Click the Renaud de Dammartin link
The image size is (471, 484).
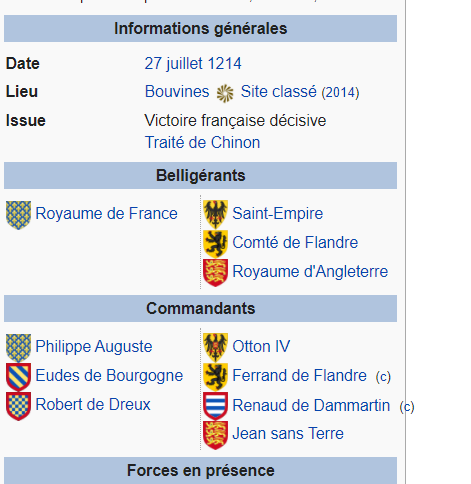[311, 405]
